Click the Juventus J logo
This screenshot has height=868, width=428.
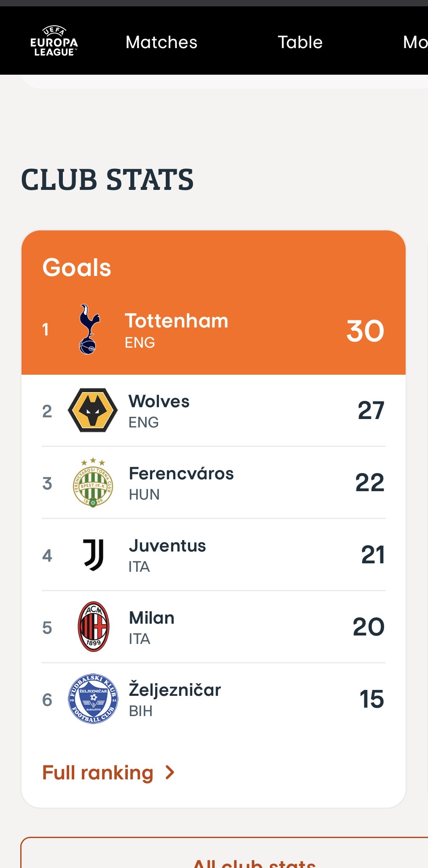[x=93, y=554]
